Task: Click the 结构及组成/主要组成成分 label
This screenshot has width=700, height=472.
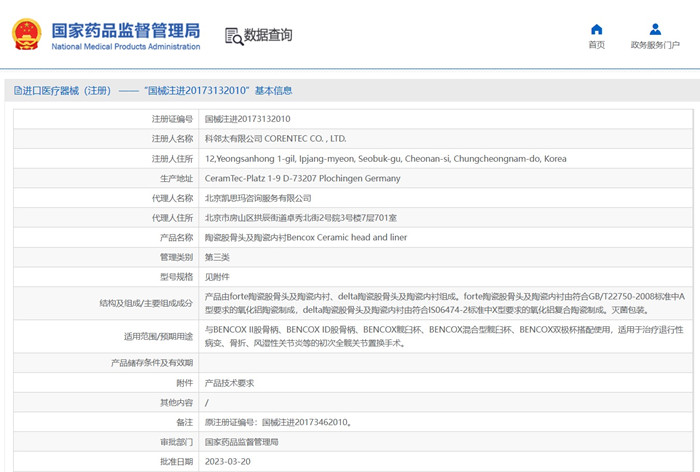Action: tap(146, 303)
